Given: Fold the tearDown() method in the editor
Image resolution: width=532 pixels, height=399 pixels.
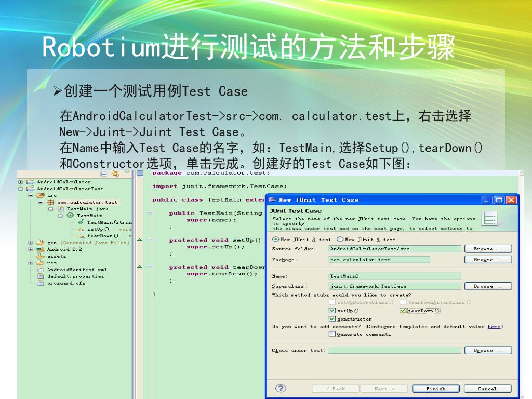Looking at the screenshot, I should 149,267.
